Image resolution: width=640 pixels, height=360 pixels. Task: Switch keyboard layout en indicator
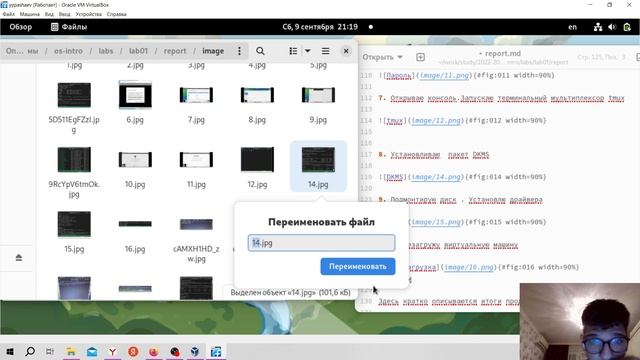pyautogui.click(x=573, y=27)
